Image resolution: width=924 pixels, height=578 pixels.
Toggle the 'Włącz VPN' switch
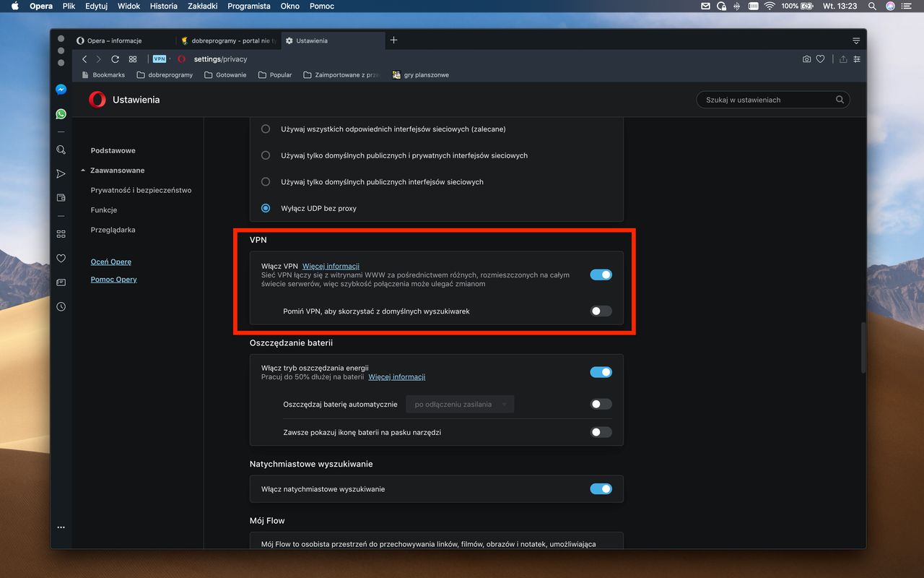pos(601,275)
